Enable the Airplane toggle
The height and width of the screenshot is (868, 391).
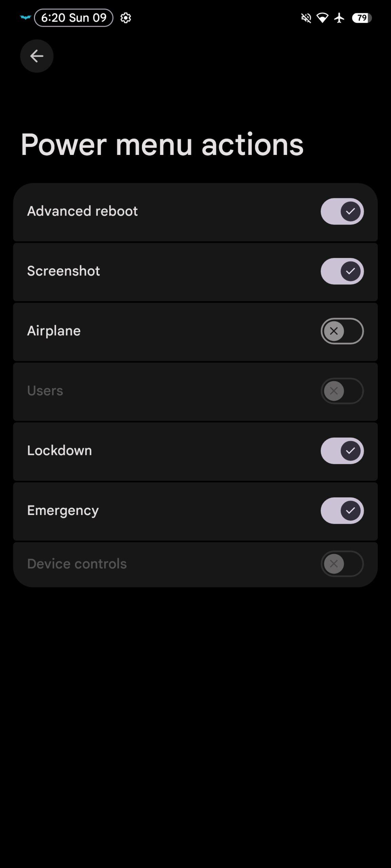tap(342, 331)
